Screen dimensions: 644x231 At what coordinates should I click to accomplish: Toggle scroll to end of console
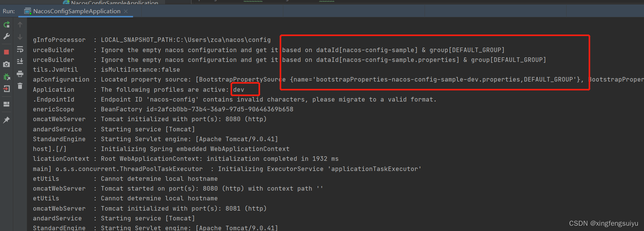click(20, 62)
